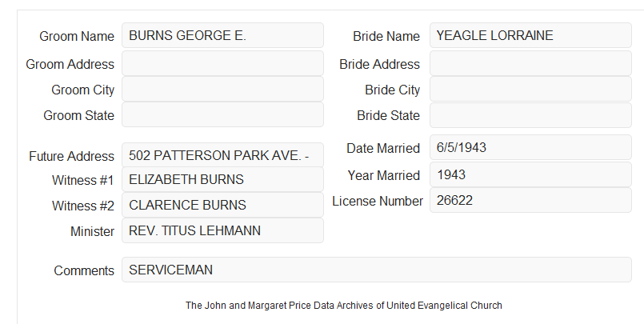Focus the Comments field reading SERVICEMAN
644x324 pixels.
377,270
